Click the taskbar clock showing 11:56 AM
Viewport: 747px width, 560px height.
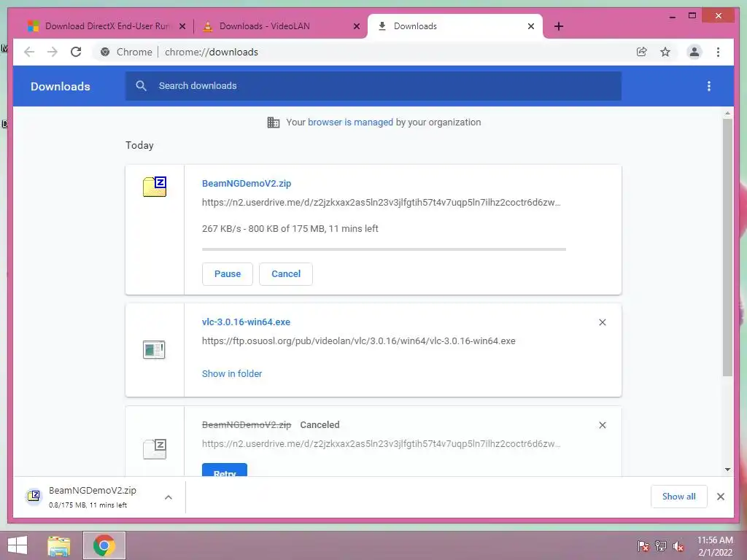(715, 546)
